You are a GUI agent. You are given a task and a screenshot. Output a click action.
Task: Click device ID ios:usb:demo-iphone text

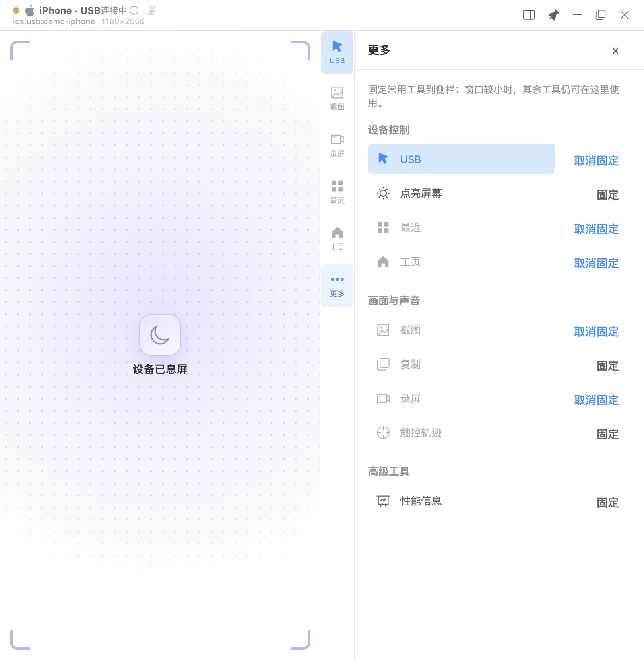[x=54, y=21]
